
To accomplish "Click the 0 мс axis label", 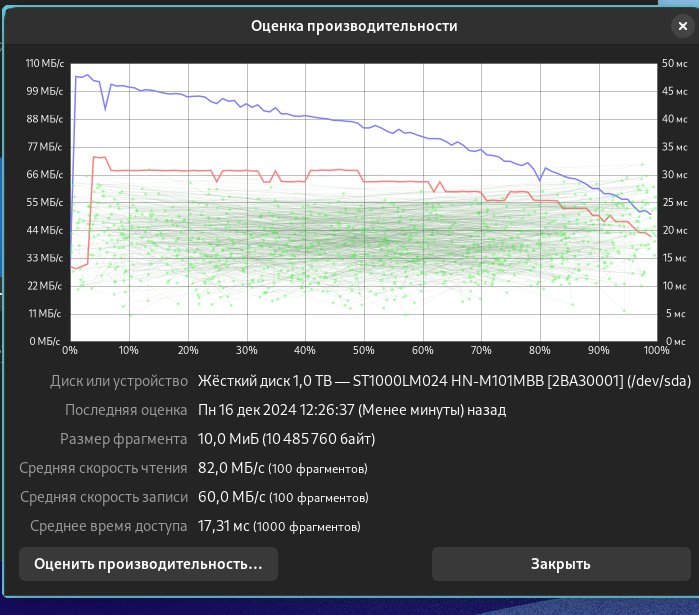I will point(676,341).
